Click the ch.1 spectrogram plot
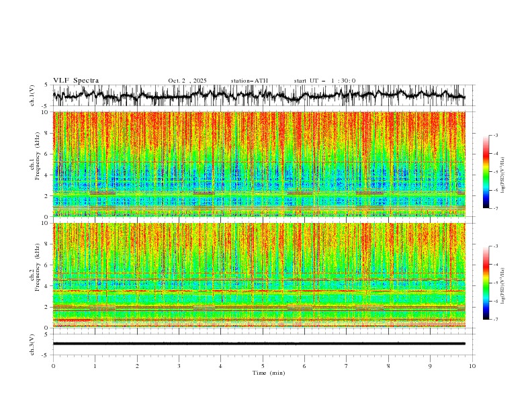This screenshot has height=411, width=532. (x=259, y=164)
